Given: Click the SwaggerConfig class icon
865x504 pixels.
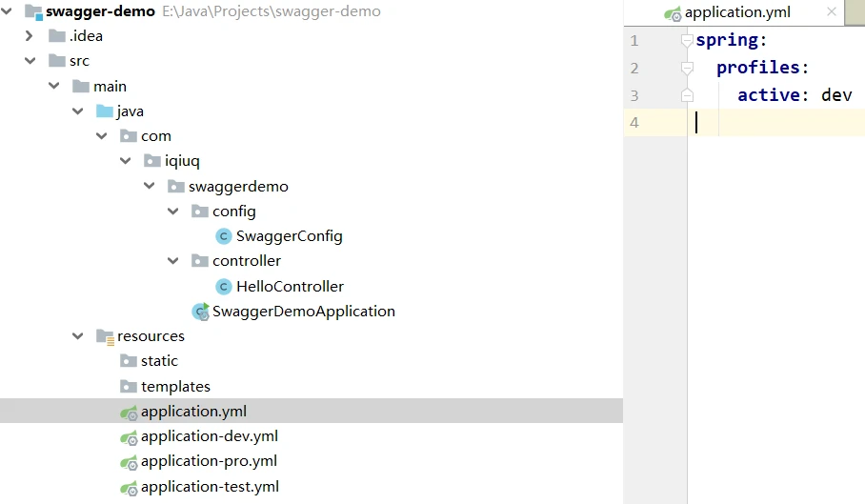Looking at the screenshot, I should coord(224,236).
